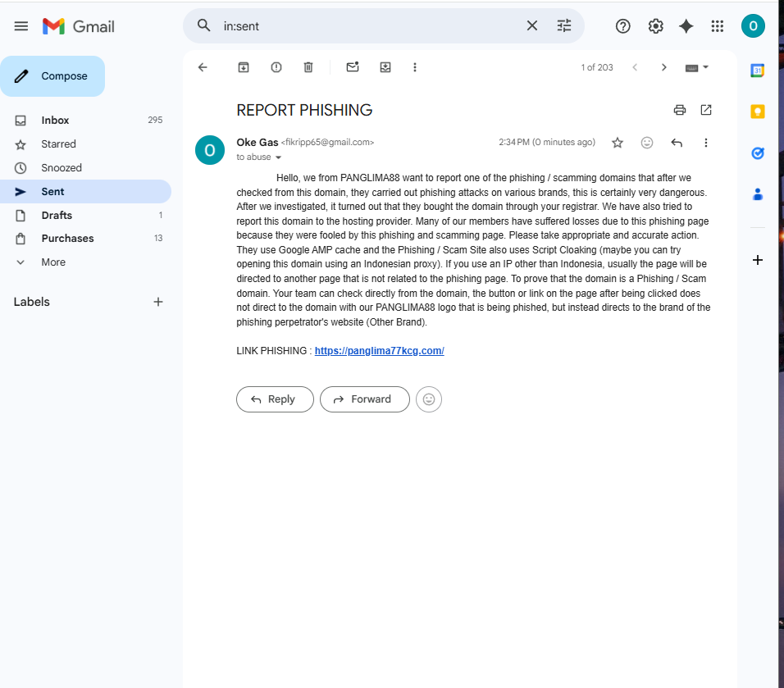Mark the email as unread
784x688 pixels.
pyautogui.click(x=353, y=67)
